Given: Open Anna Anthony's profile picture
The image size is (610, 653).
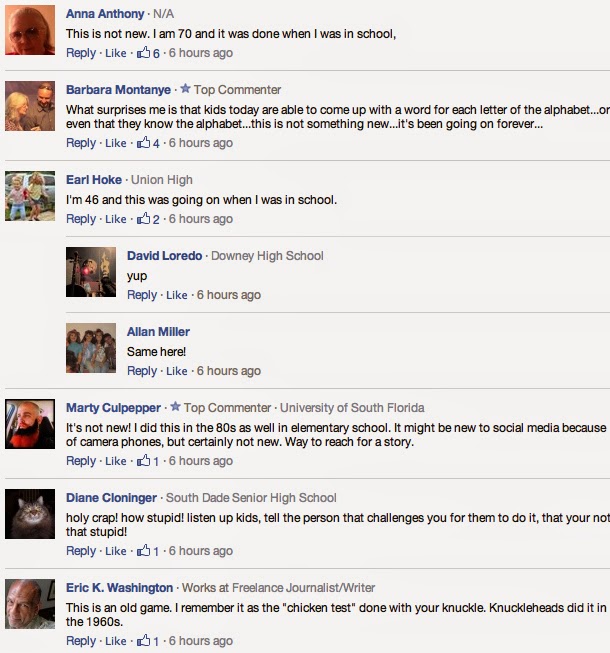Looking at the screenshot, I should tap(30, 30).
